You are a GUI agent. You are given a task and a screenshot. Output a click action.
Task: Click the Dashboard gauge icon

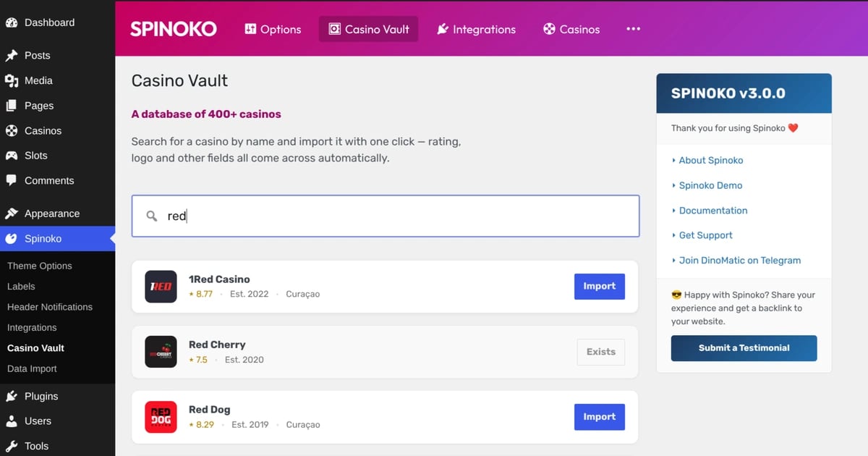(12, 22)
